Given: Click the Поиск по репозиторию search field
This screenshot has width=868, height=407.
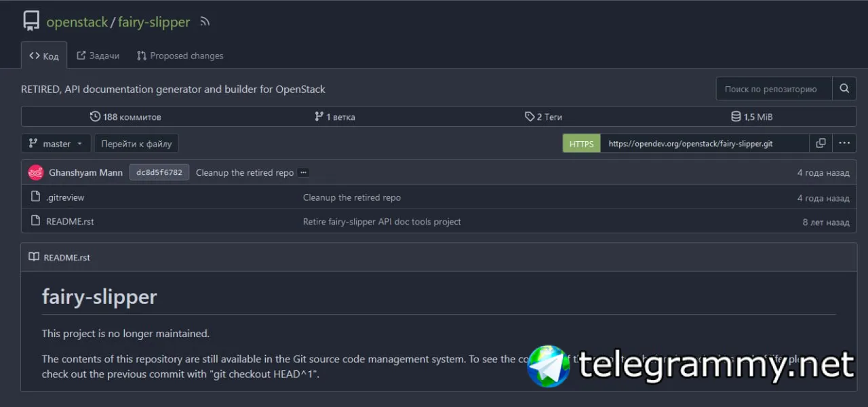Looking at the screenshot, I should pyautogui.click(x=774, y=89).
